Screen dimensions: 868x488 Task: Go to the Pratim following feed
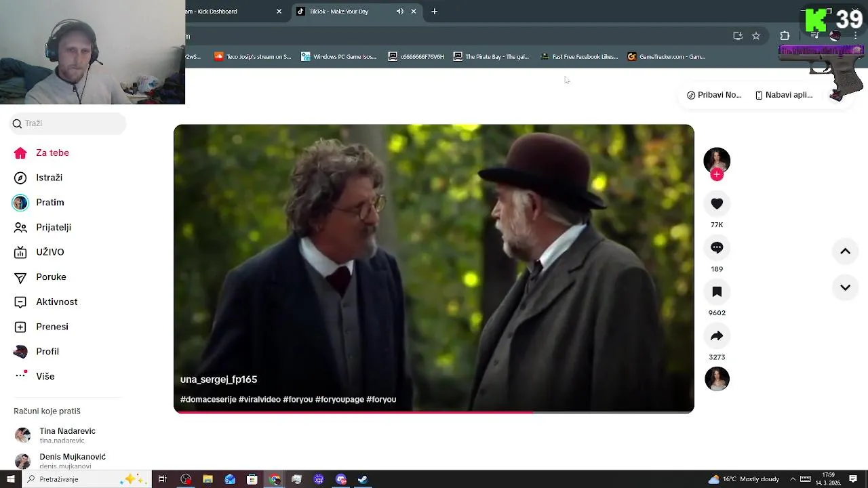(x=39, y=202)
